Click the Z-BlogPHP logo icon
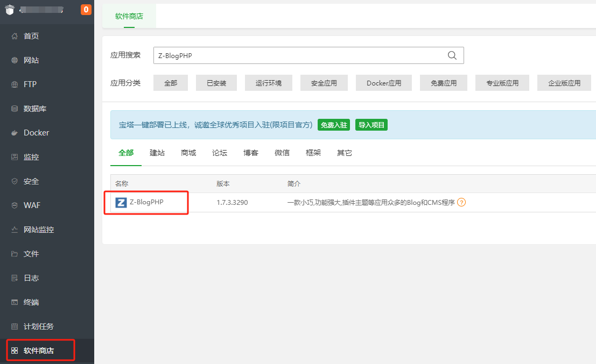 (x=121, y=203)
